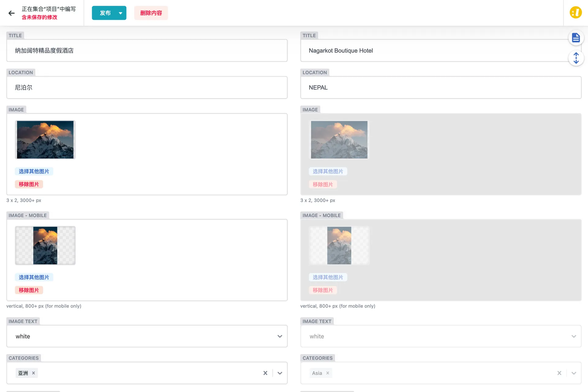
Task: Click 移除图片 under left IMAGE - MOBILE
Action: point(29,290)
